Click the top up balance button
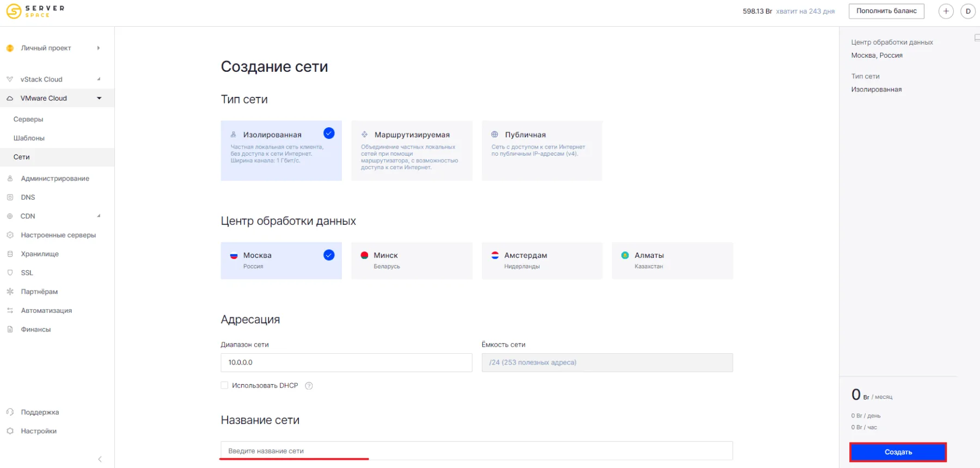The width and height of the screenshot is (980, 468). pos(886,11)
